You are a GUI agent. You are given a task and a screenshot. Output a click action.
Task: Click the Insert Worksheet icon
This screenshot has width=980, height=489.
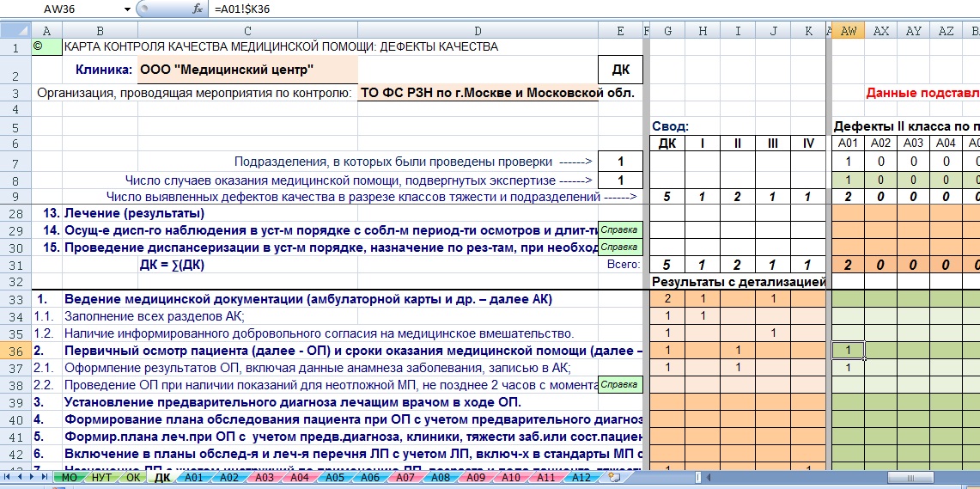click(614, 478)
